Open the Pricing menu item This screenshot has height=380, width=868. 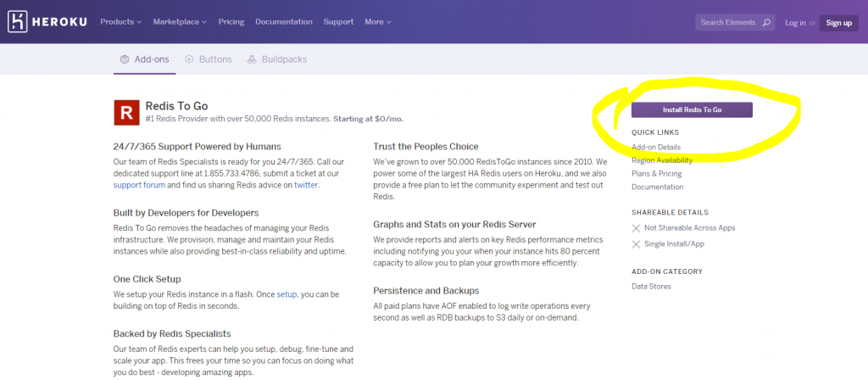coord(231,22)
